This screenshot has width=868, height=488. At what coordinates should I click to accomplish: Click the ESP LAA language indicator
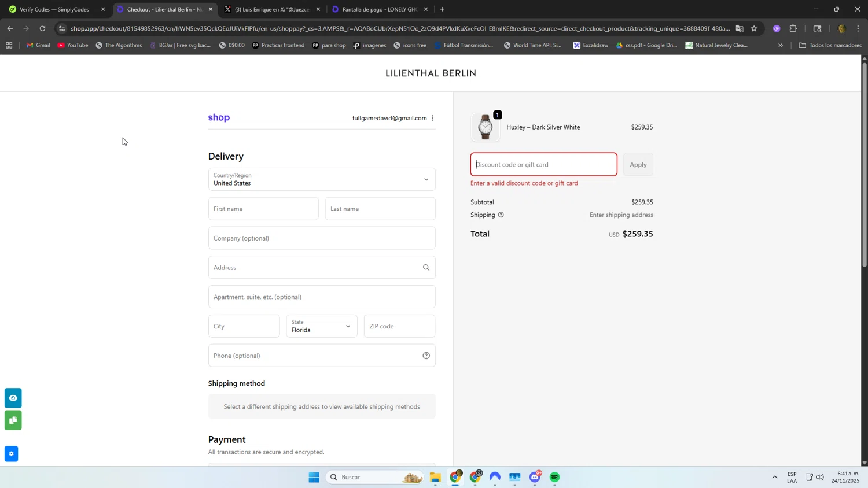(x=792, y=477)
